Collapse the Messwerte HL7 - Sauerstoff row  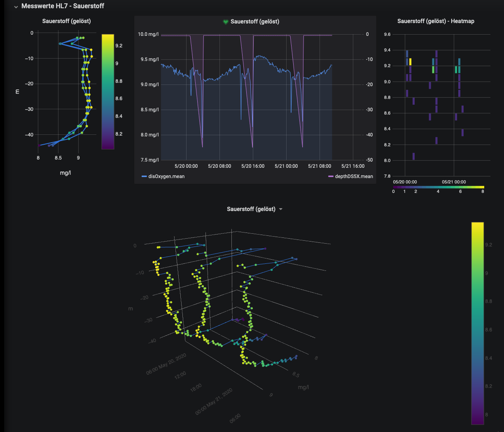pyautogui.click(x=16, y=7)
